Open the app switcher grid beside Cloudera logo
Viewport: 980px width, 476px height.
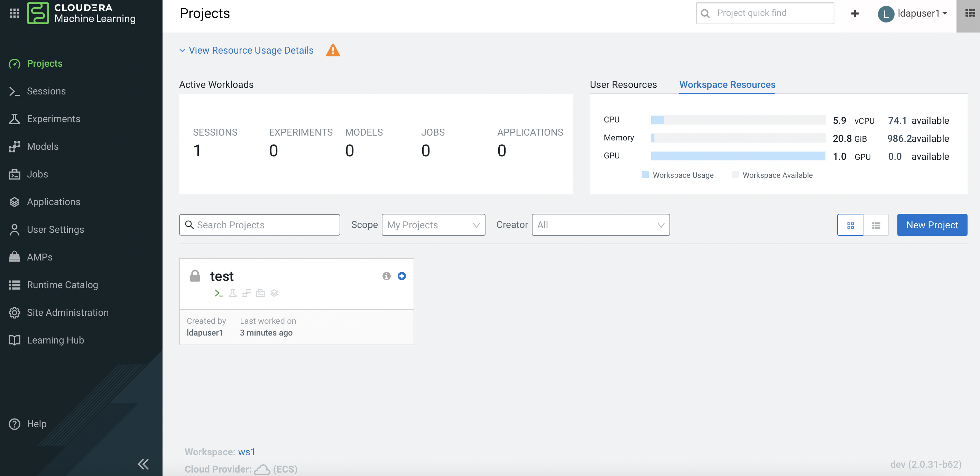(15, 14)
